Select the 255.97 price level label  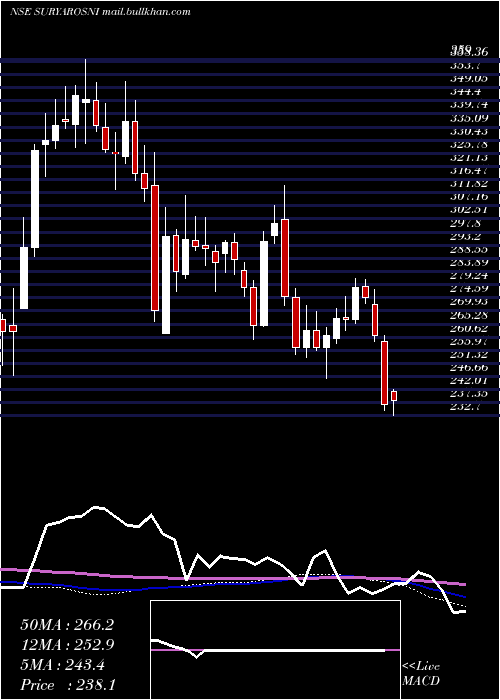[468, 342]
